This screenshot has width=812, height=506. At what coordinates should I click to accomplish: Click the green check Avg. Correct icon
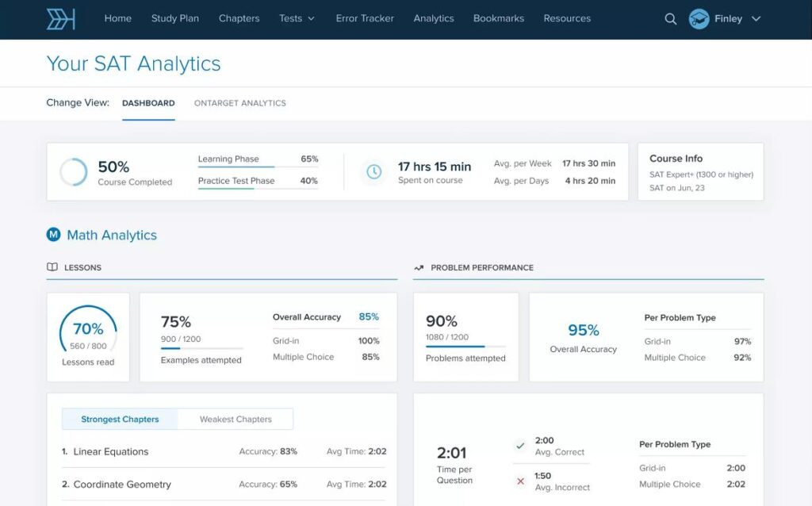pyautogui.click(x=520, y=446)
